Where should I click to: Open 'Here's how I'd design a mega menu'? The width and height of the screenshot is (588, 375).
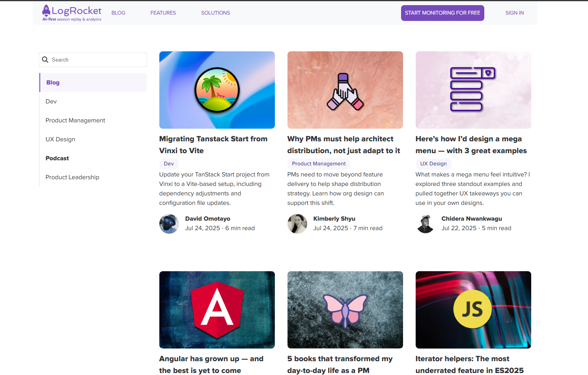471,145
